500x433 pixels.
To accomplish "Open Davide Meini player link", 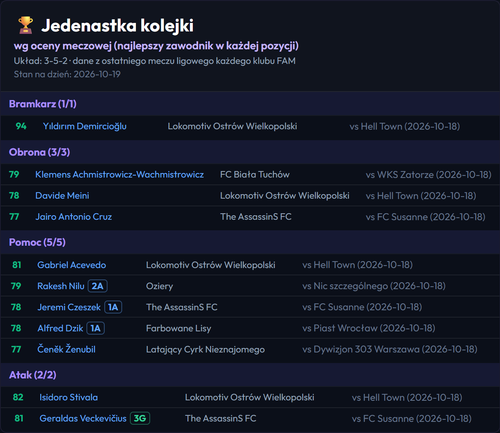I will pyautogui.click(x=62, y=196).
